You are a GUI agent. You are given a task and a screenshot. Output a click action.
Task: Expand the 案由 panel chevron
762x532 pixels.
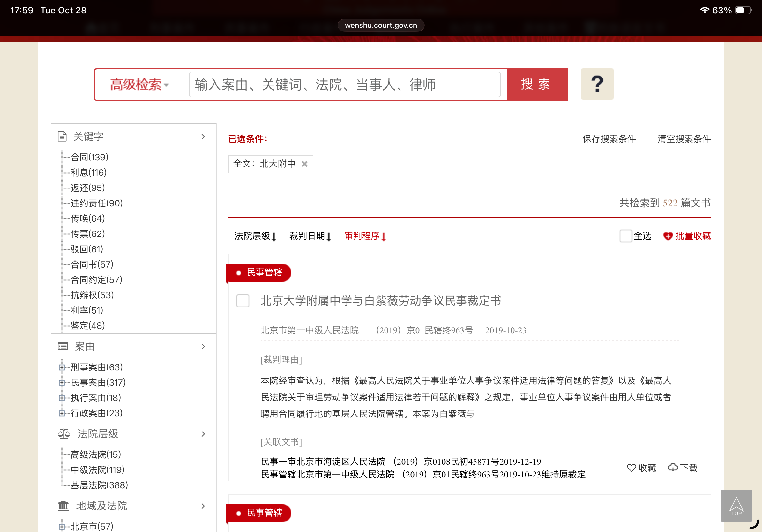[203, 347]
